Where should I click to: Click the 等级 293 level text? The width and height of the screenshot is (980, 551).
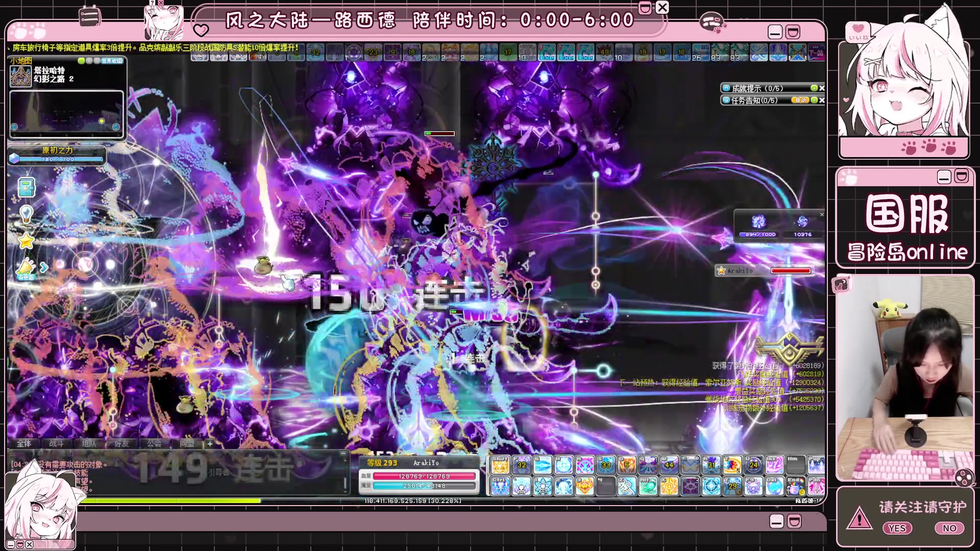tap(382, 463)
